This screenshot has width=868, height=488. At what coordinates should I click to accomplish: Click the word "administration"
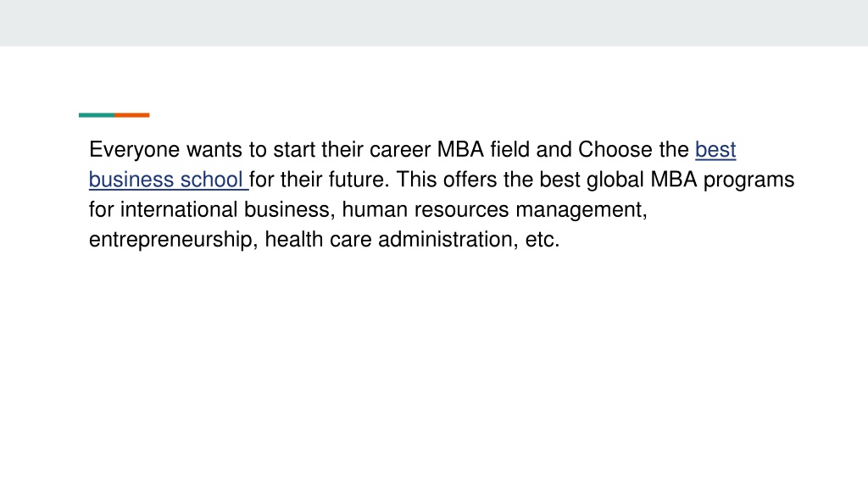point(448,240)
